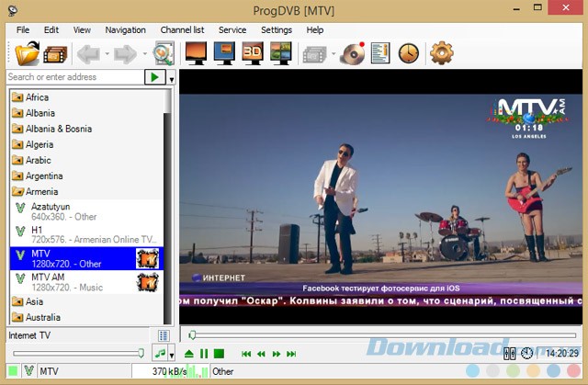
Task: Open the dropdown beside the address field
Action: 172,79
